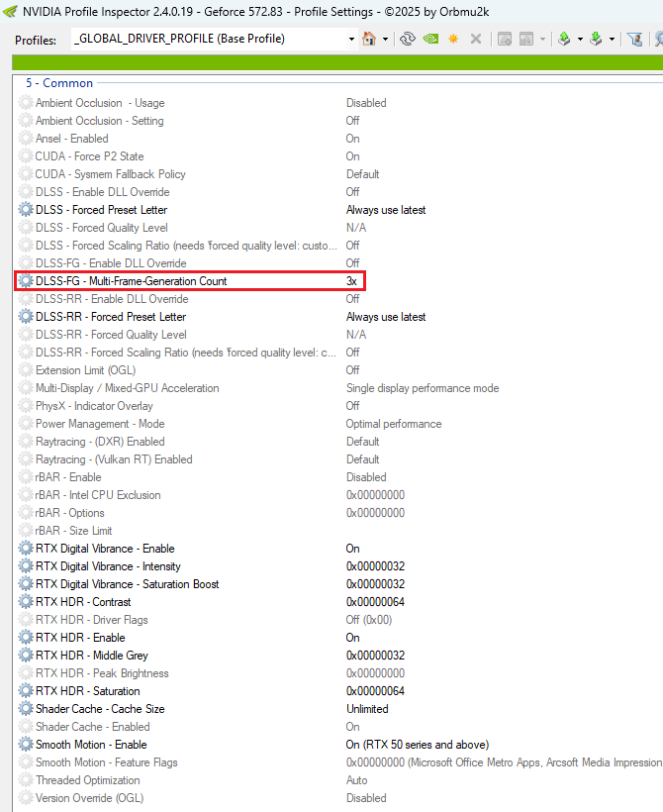
Task: Click the 'Auto' value for Threaded Optimization
Action: (356, 780)
